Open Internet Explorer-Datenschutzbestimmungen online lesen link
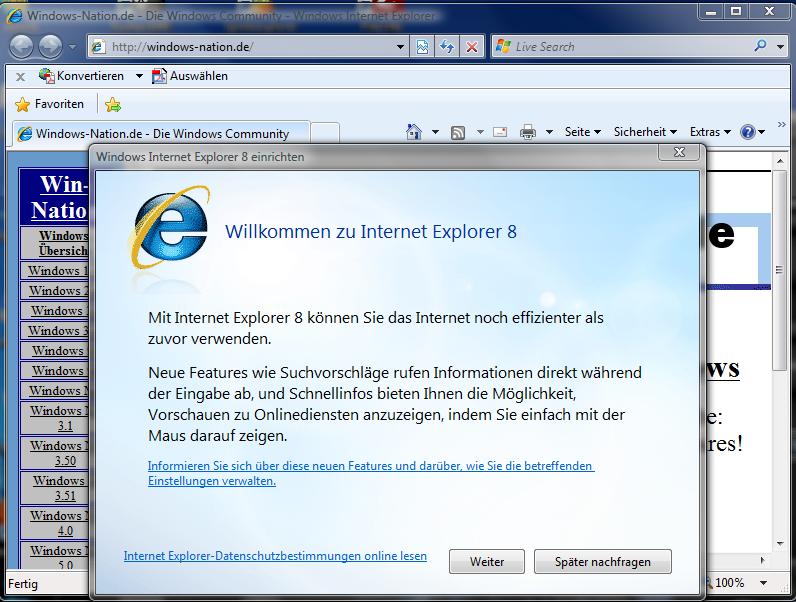Screen dimensions: 796x602 click(x=275, y=556)
